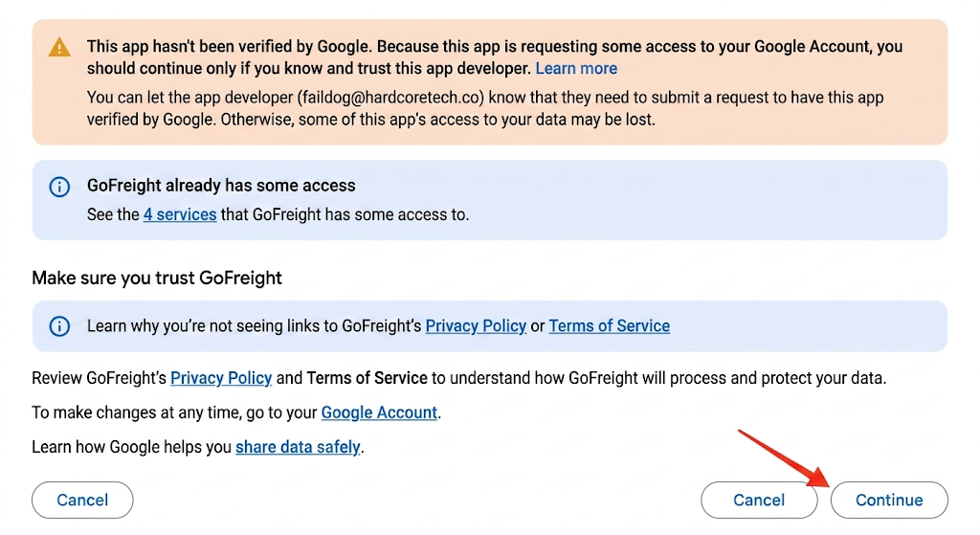980x535 pixels.
Task: Open Privacy Policy link in 'Review GoFreight's' sentence
Action: [221, 378]
